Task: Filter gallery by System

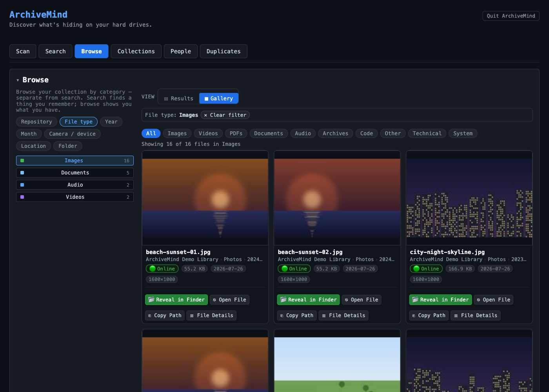Action: pyautogui.click(x=463, y=134)
